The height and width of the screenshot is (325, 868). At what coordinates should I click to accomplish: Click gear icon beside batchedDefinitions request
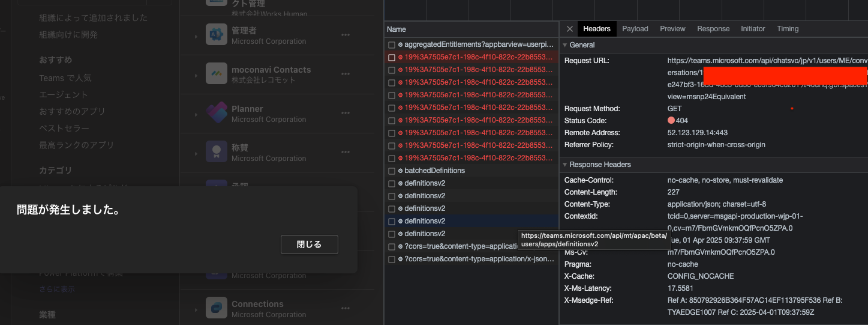pos(400,171)
